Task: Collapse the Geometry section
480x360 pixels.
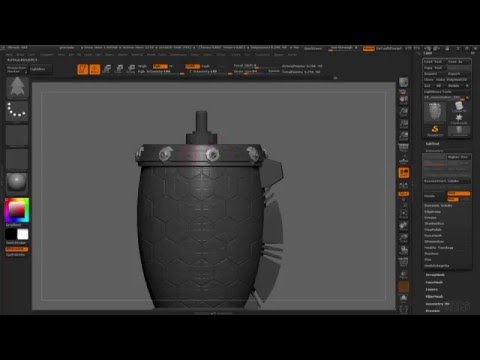Action: click(434, 151)
